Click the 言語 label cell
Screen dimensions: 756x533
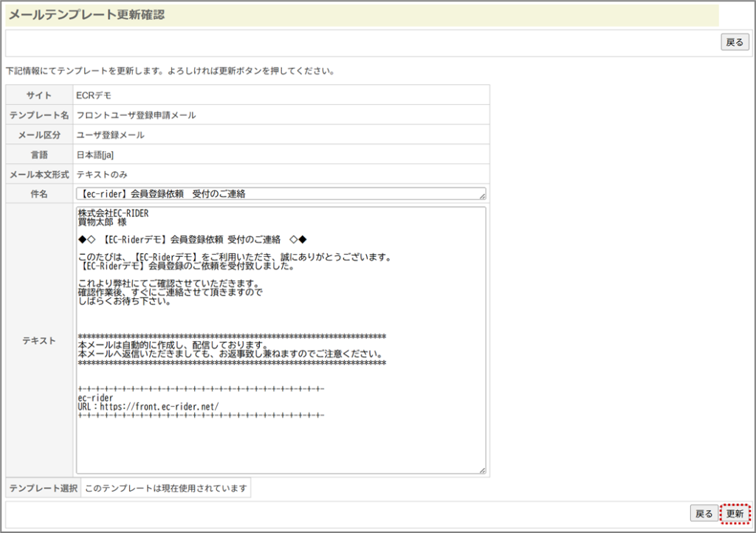[x=39, y=155]
